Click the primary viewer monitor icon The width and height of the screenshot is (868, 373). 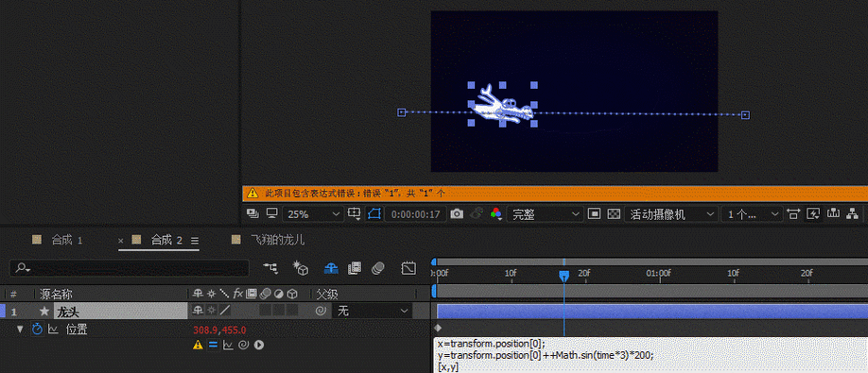coord(271,213)
